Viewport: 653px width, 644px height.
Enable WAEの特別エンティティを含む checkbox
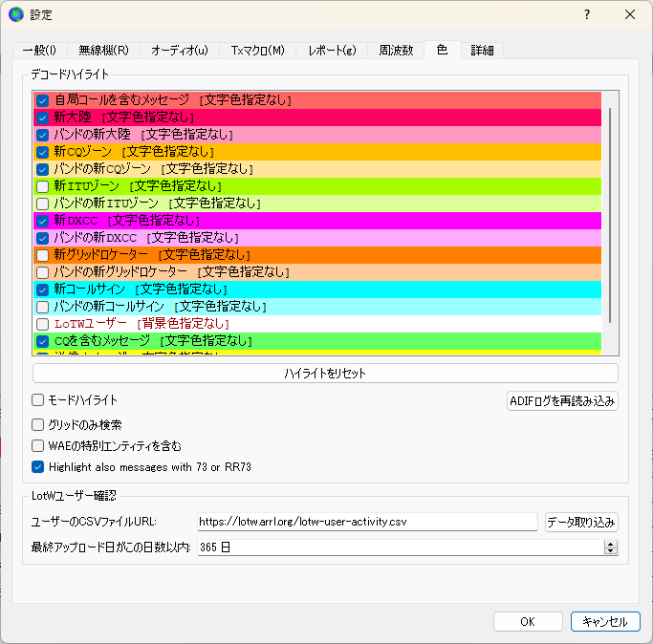[38, 446]
